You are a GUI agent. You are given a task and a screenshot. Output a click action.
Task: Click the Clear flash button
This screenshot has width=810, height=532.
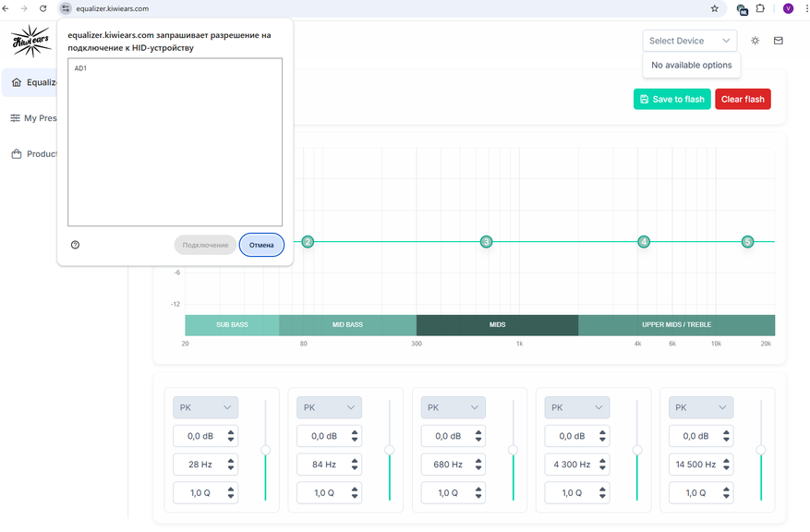pos(743,99)
